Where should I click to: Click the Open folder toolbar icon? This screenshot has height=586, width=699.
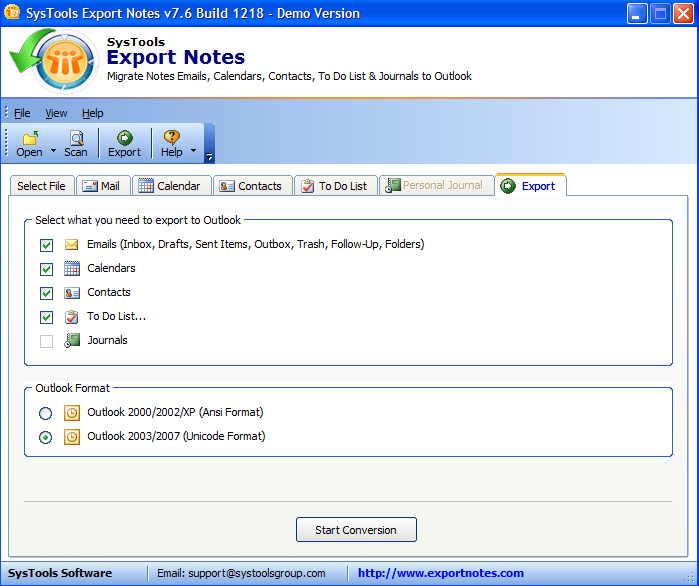29,138
